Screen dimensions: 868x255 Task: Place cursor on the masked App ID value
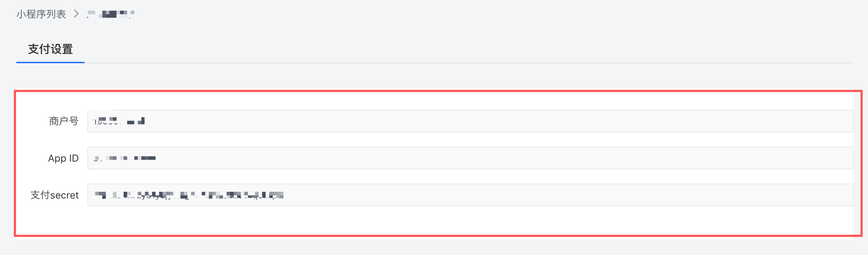point(124,158)
